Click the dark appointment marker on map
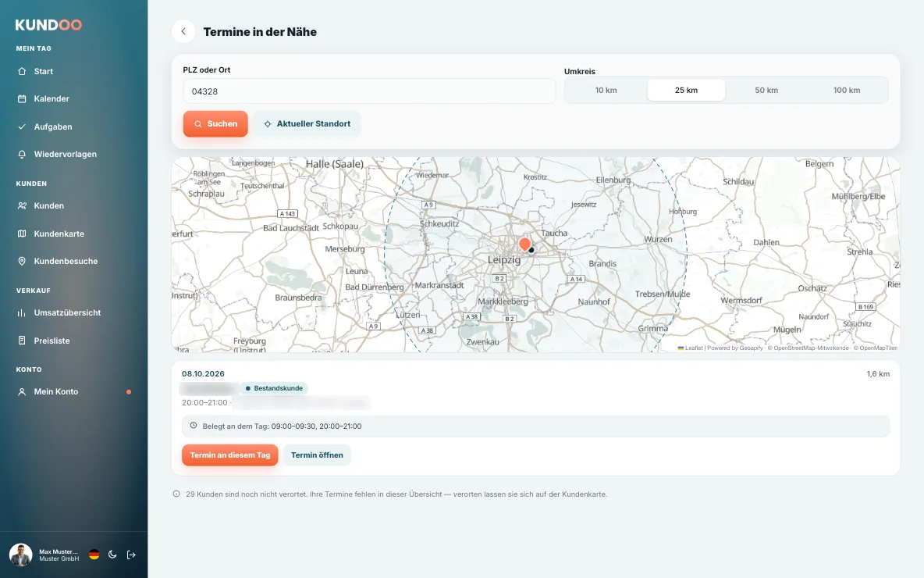This screenshot has height=578, width=924. pos(531,250)
